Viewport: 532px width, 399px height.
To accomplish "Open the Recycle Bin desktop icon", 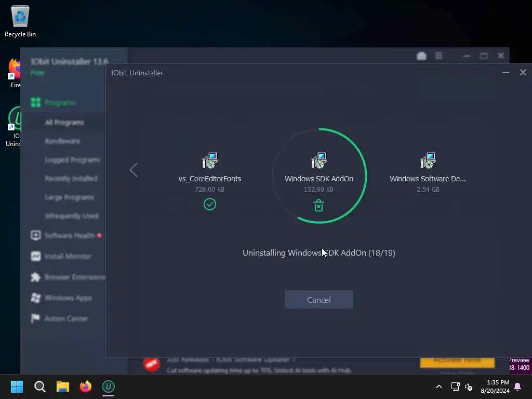I will [x=20, y=21].
